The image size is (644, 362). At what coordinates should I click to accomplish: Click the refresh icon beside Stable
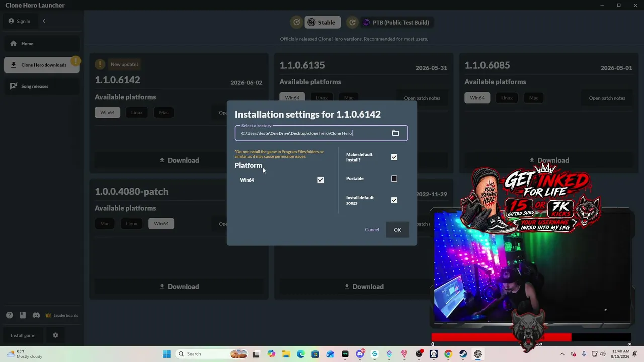(x=297, y=22)
